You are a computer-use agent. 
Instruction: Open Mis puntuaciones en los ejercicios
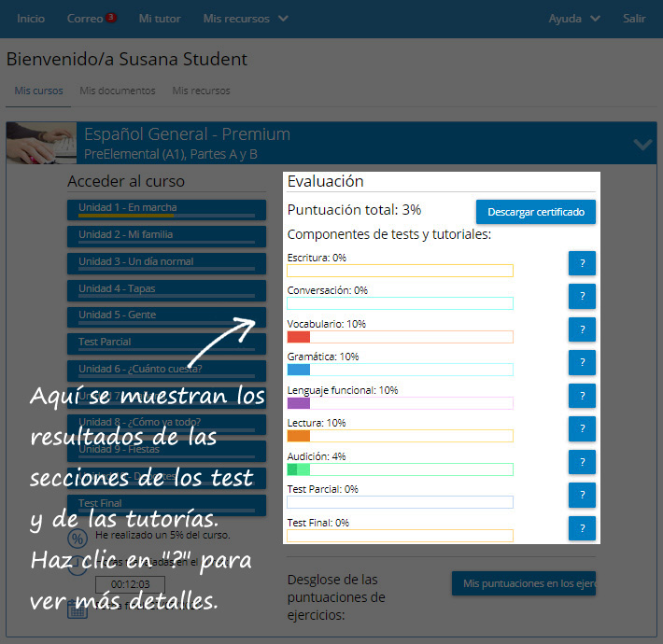(x=523, y=584)
